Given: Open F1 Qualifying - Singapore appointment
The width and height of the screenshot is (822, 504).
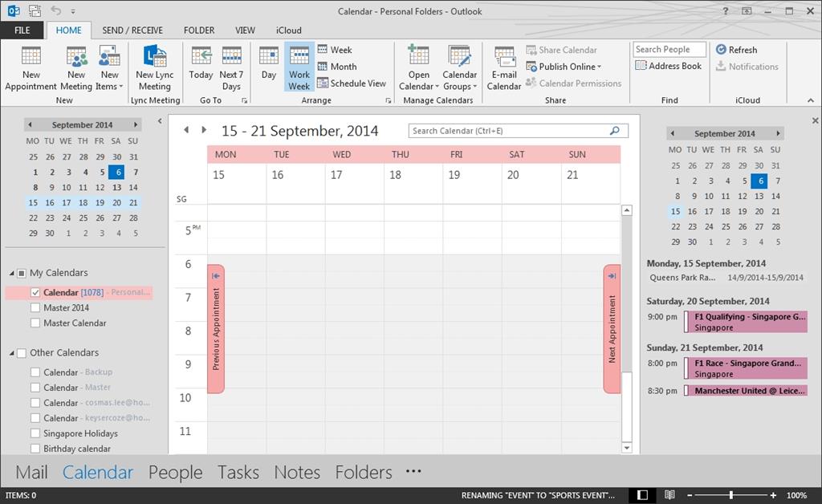Looking at the screenshot, I should tap(746, 322).
